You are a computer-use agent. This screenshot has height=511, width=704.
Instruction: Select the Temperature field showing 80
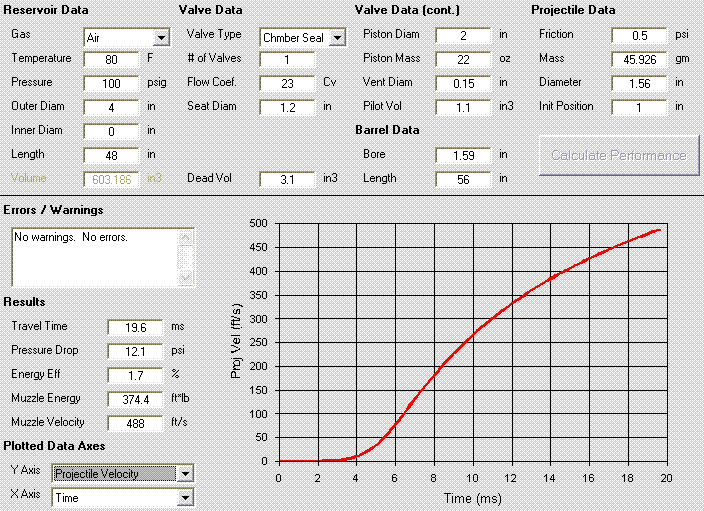coord(111,59)
